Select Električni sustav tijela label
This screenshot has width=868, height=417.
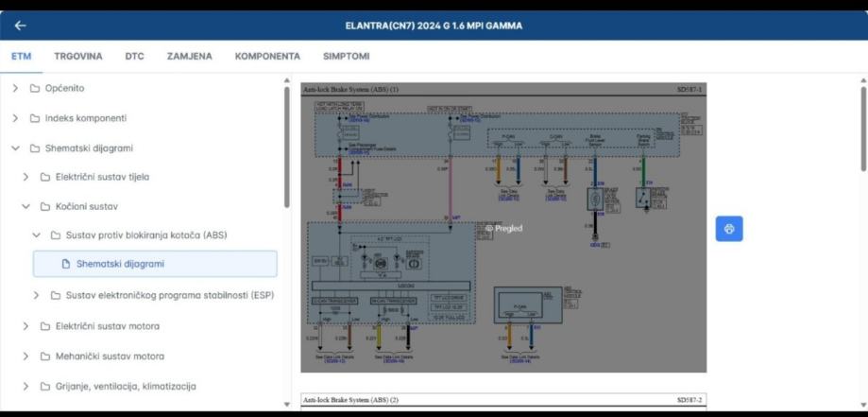click(x=102, y=177)
